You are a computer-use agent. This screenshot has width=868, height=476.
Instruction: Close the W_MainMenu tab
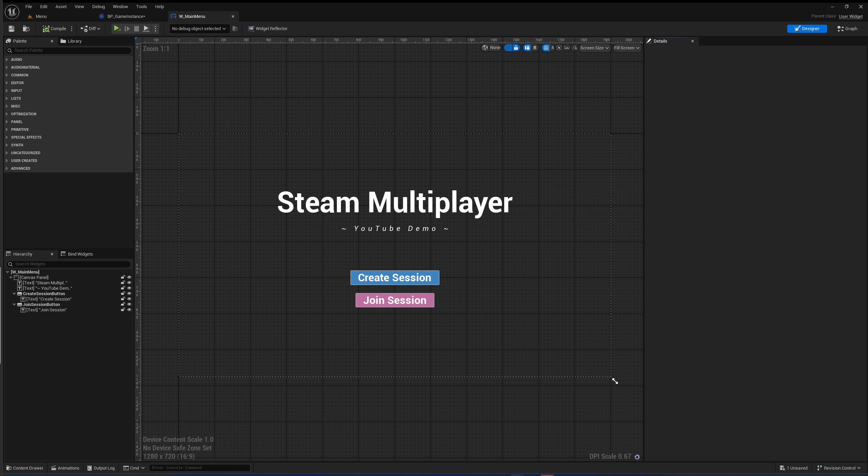[233, 16]
